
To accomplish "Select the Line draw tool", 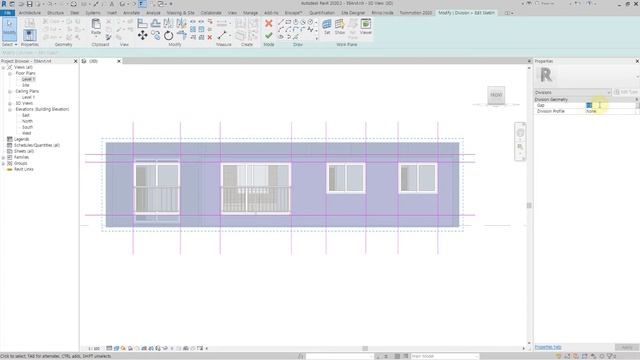I will pos(281,22).
